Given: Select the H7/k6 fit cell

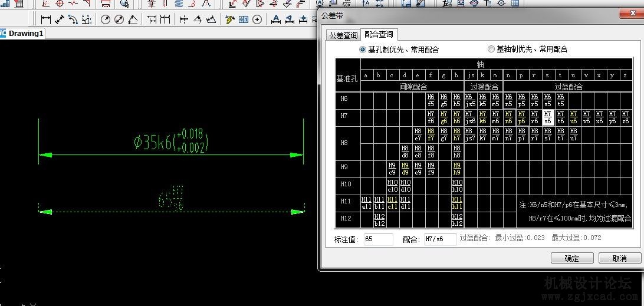Looking at the screenshot, I should click(483, 117).
